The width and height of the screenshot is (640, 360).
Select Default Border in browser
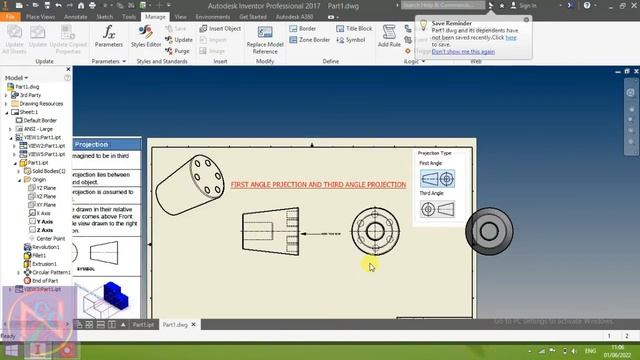point(36,120)
